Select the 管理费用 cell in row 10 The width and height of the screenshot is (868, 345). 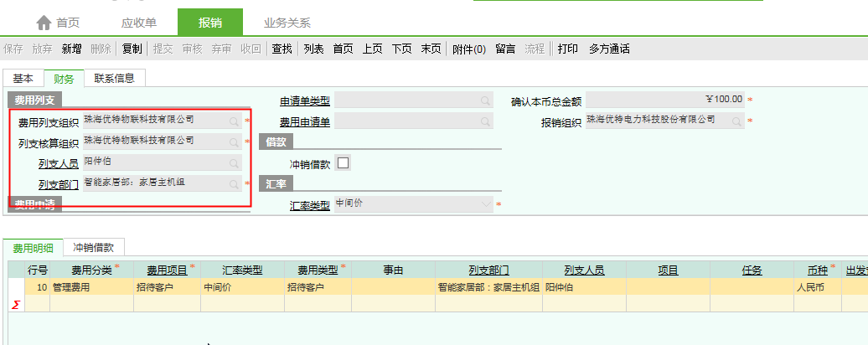tap(71, 286)
